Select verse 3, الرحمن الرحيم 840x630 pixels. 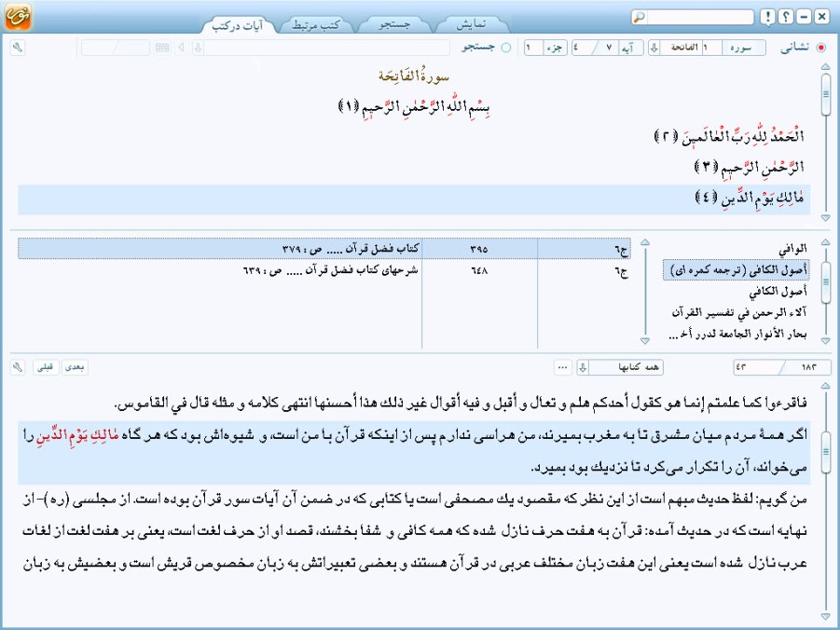[749, 168]
